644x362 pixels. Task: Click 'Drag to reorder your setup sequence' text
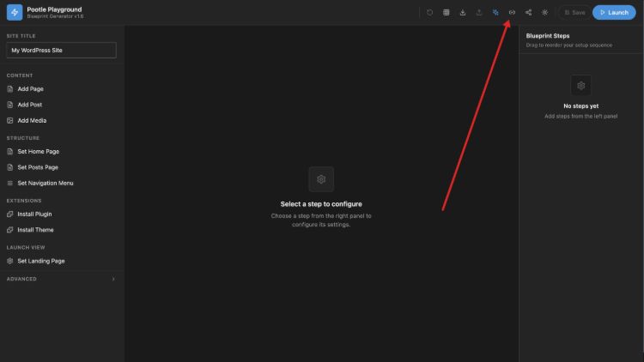[x=568, y=45]
